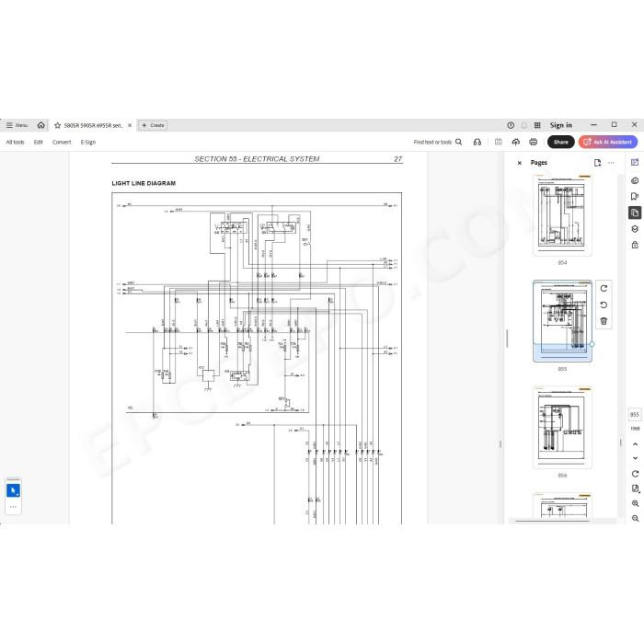Select page 854 thumbnail
644x644 pixels.
click(x=562, y=215)
